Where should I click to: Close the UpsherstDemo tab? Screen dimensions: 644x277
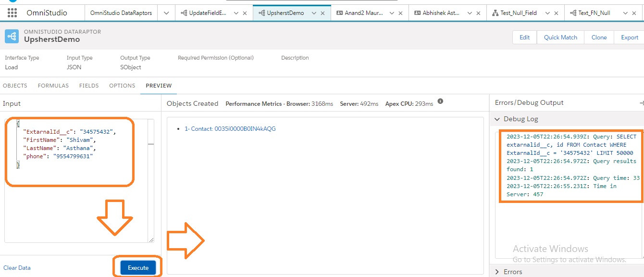[322, 13]
